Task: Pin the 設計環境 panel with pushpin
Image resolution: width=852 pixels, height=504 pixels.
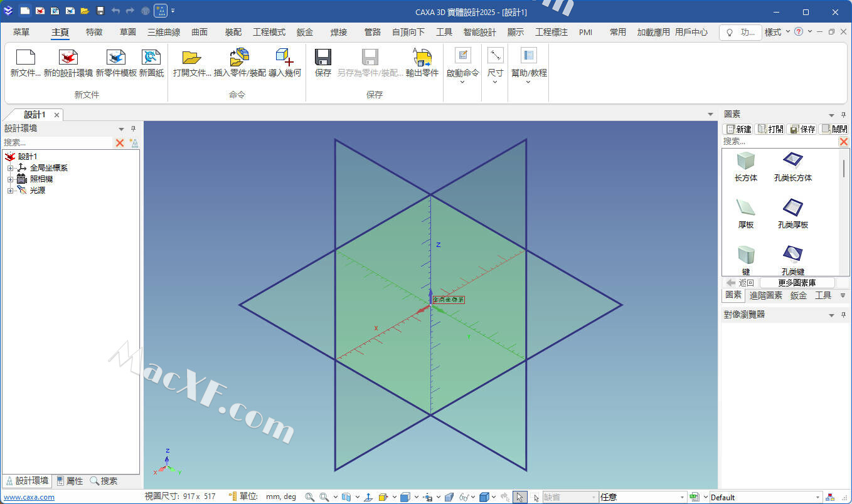Action: coord(133,129)
